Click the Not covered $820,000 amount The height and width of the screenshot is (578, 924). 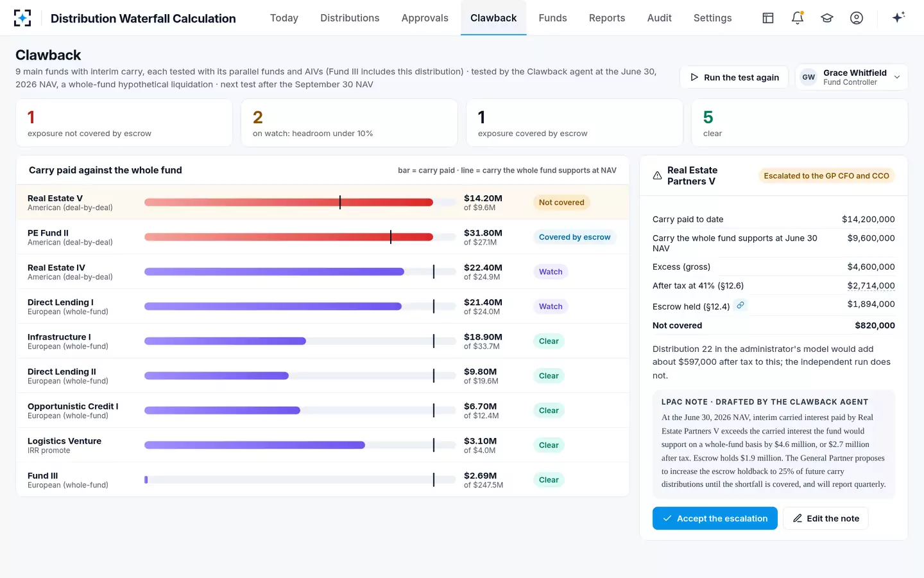click(x=875, y=326)
